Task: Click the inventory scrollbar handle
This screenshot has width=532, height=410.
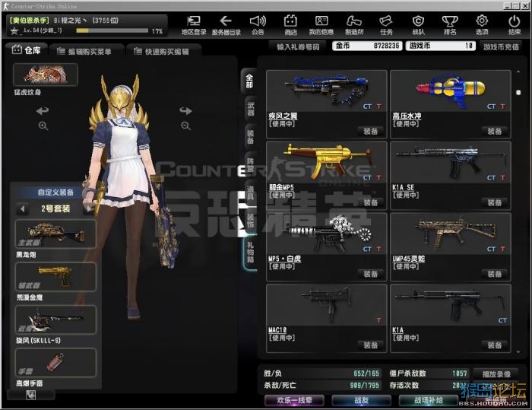Action: [518, 92]
